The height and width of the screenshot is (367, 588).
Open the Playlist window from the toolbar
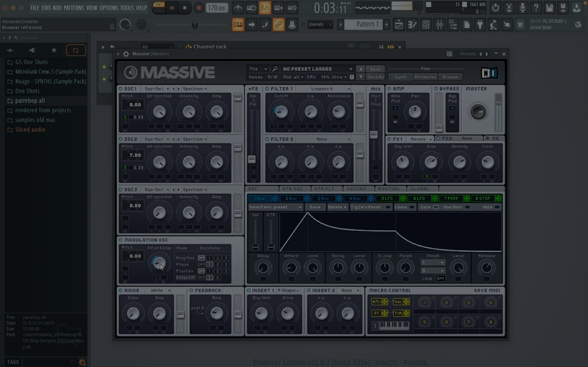click(x=399, y=25)
